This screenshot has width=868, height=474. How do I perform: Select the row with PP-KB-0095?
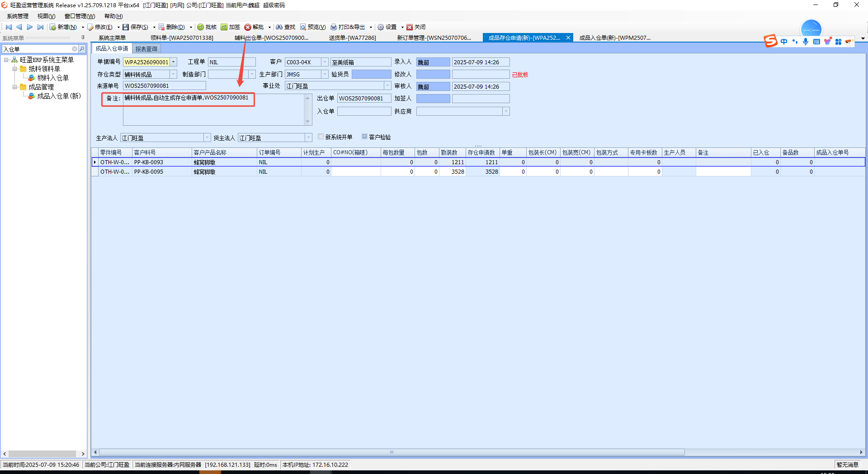[x=478, y=172]
